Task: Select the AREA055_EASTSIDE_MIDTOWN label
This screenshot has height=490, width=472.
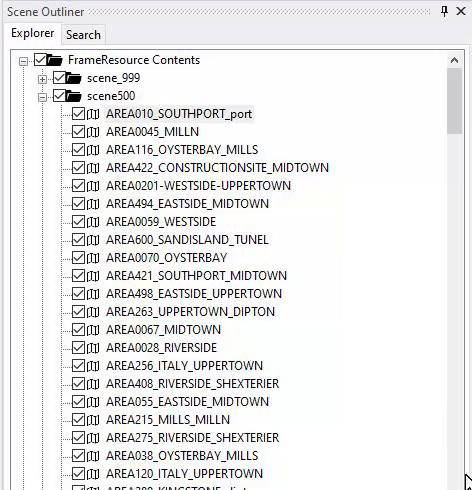Action: coord(187,402)
